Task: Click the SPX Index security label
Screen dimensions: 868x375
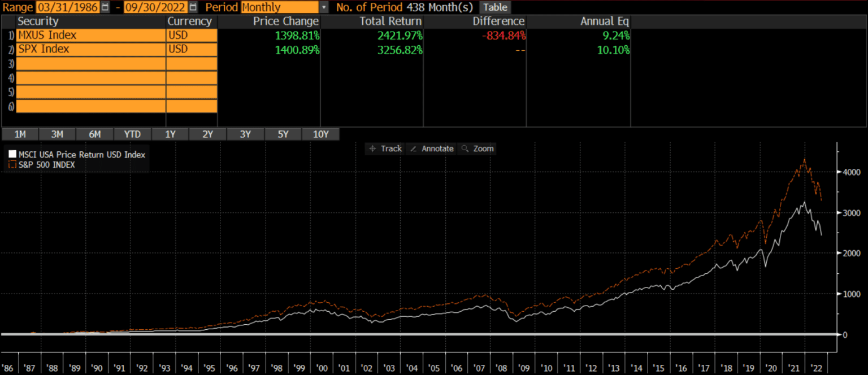Action: coord(90,49)
